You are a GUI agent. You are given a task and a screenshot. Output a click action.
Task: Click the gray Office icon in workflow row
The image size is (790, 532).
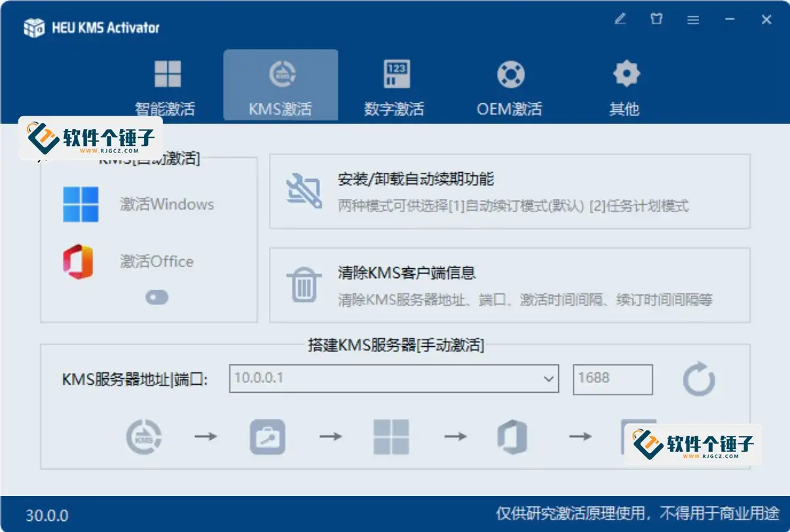[x=512, y=436]
